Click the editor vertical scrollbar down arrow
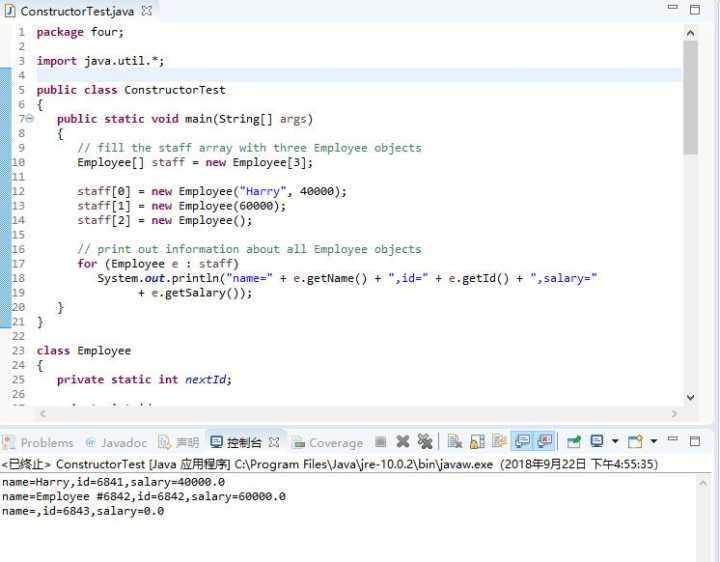This screenshot has width=720, height=562. 690,397
